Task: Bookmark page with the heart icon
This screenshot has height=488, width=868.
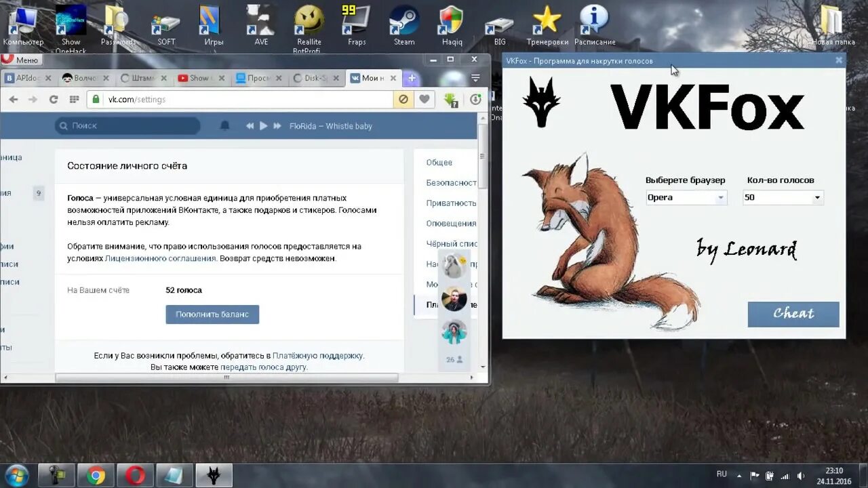Action: click(x=424, y=99)
